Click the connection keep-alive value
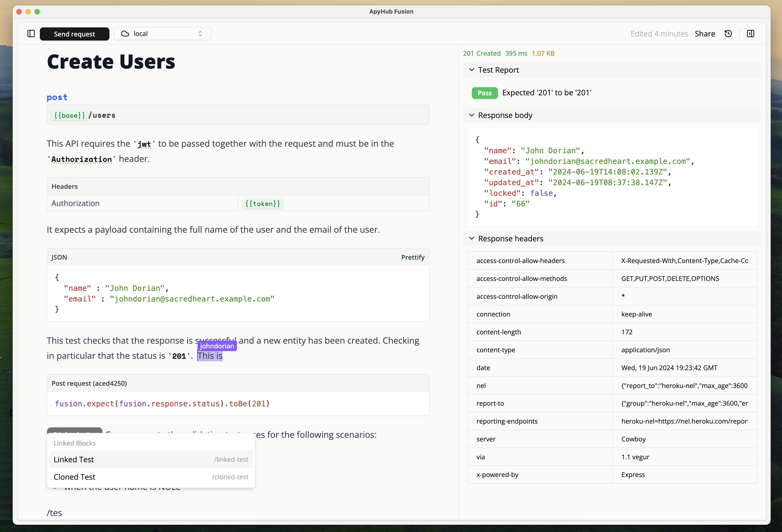The image size is (782, 532). [636, 314]
